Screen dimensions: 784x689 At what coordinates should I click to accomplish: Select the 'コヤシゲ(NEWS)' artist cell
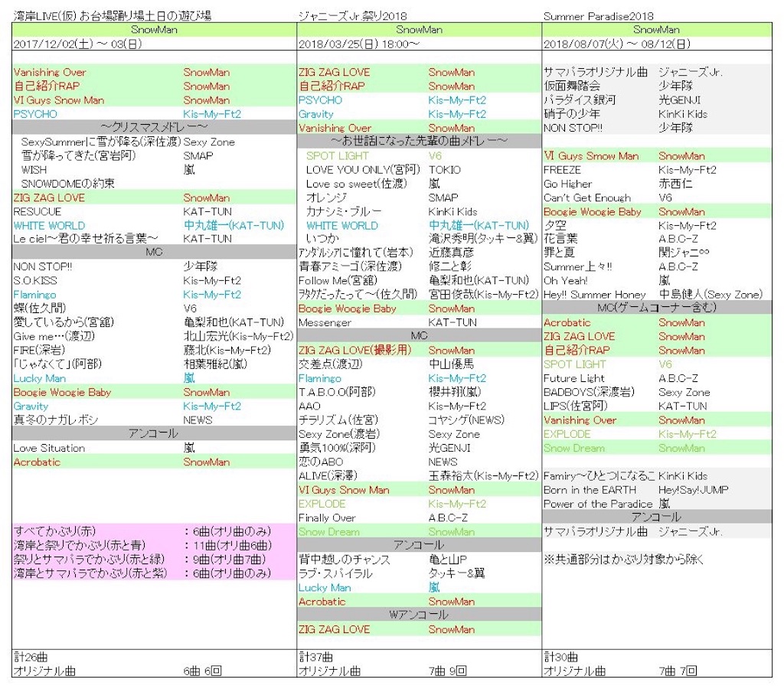(x=466, y=420)
